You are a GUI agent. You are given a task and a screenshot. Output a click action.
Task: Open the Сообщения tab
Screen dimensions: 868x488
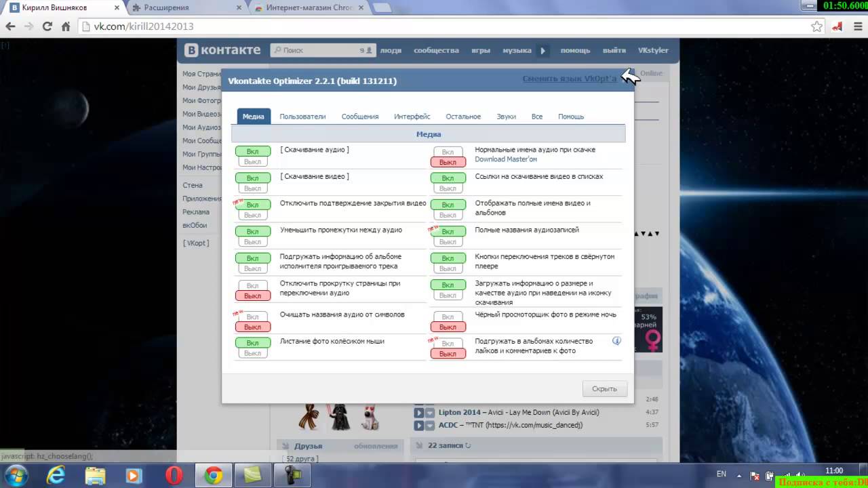pyautogui.click(x=360, y=117)
